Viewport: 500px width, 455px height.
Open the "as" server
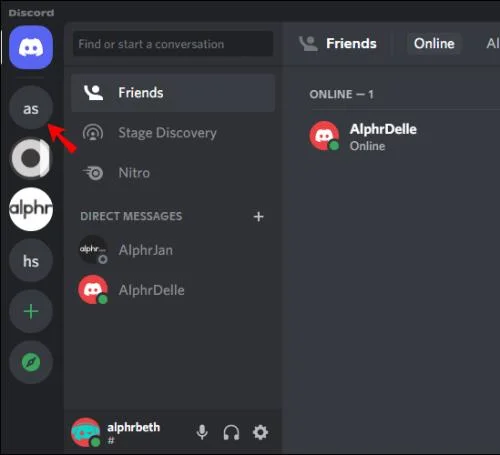pos(31,108)
